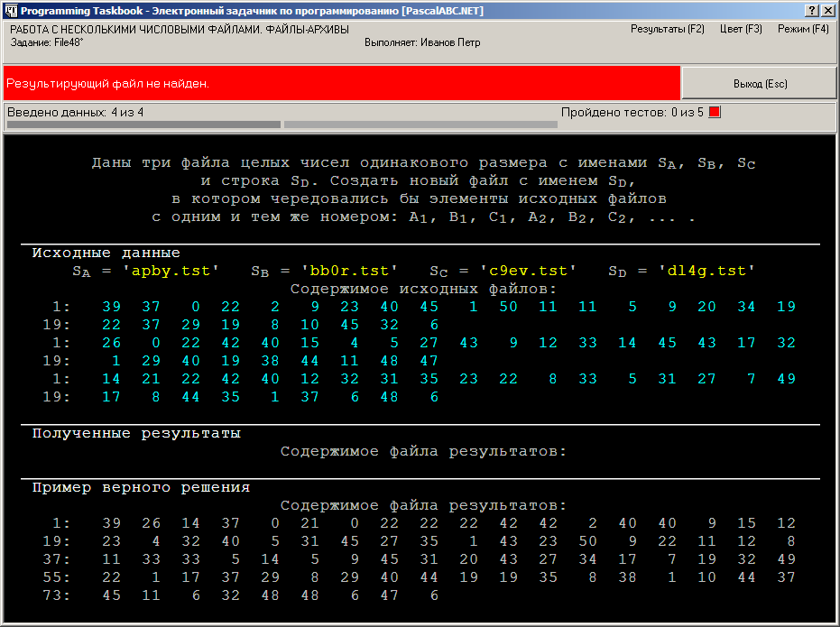This screenshot has width=840, height=627.
Task: Click the Programming Taskbook title bar icon
Action: point(11,10)
